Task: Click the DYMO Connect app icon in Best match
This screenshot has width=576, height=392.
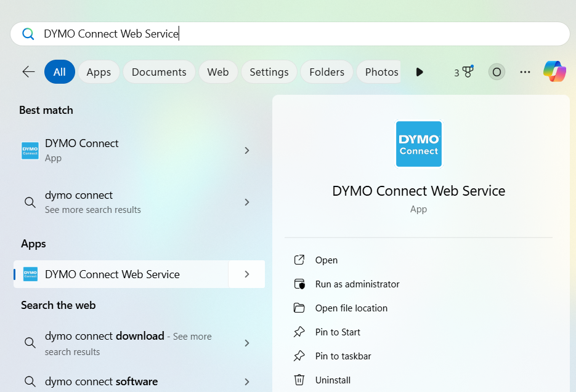Action: [30, 151]
